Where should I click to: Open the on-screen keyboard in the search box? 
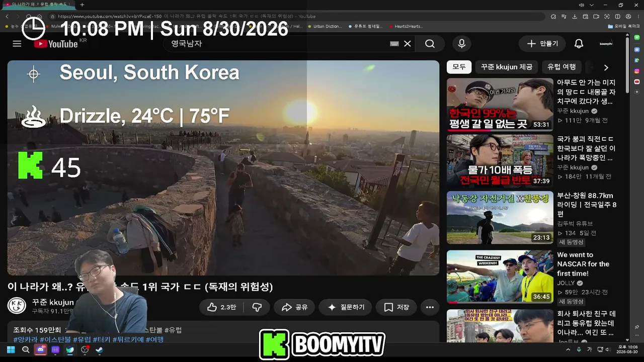[x=394, y=44]
